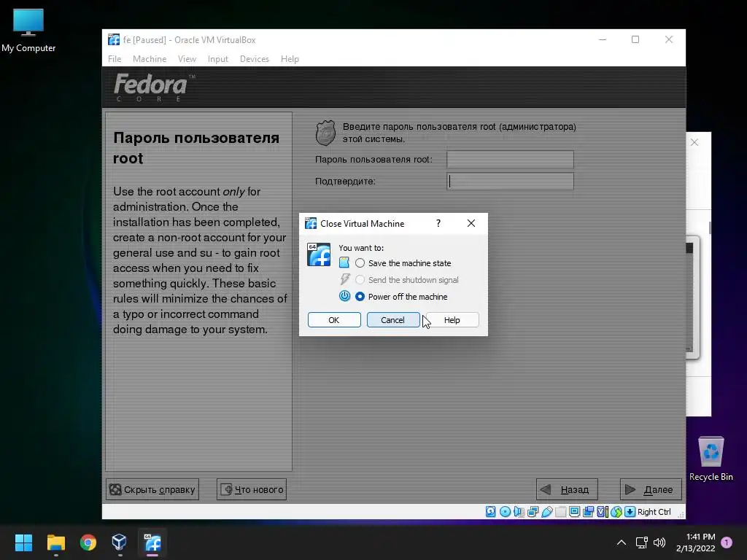Image resolution: width=747 pixels, height=560 pixels.
Task: Click the Help button in dialog
Action: pyautogui.click(x=452, y=320)
